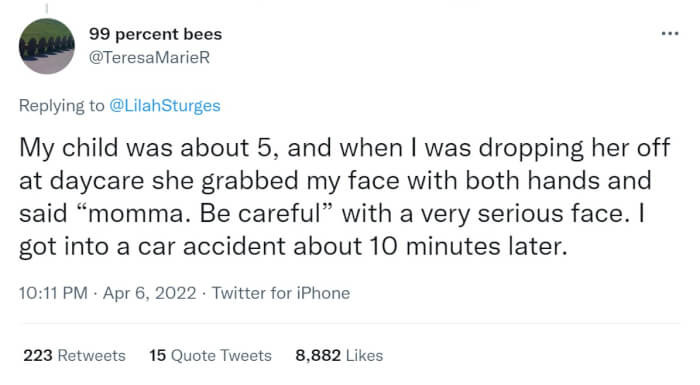Click the thread connector line above avatar
The image size is (700, 385).
[47, 8]
